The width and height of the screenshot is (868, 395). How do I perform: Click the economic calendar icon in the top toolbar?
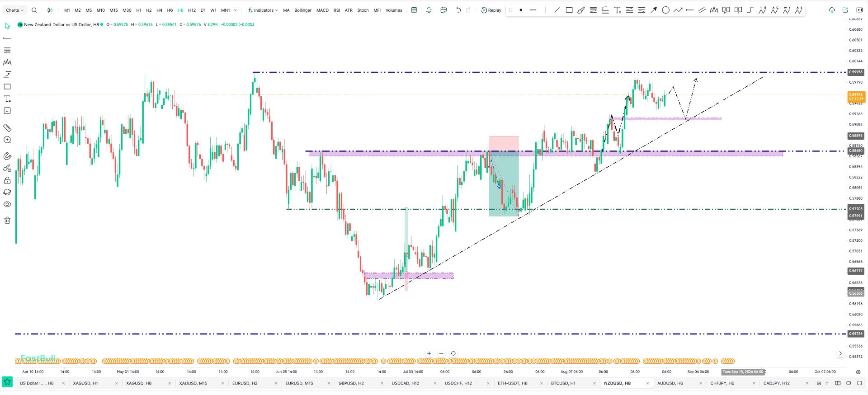[443, 10]
